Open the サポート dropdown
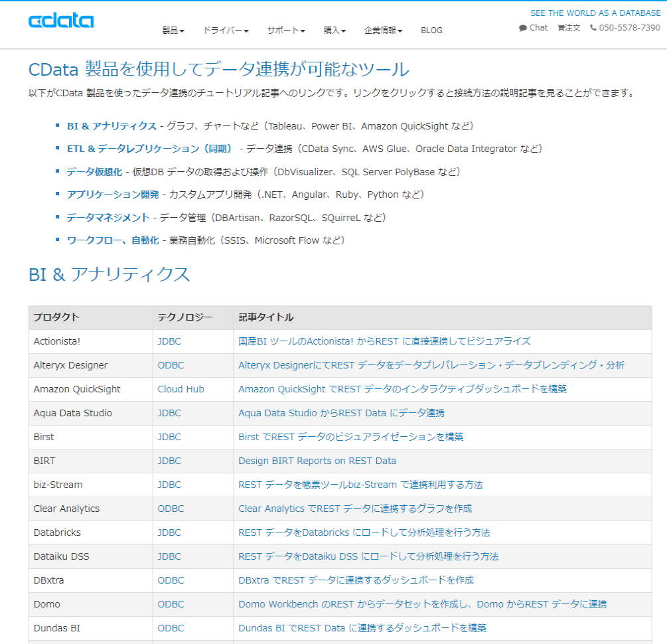The width and height of the screenshot is (667, 644). pos(286,31)
